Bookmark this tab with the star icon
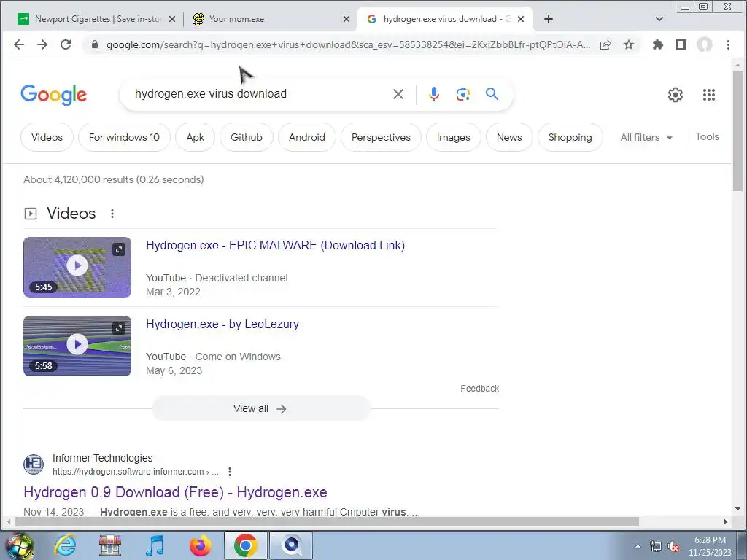747x560 pixels. [x=629, y=44]
